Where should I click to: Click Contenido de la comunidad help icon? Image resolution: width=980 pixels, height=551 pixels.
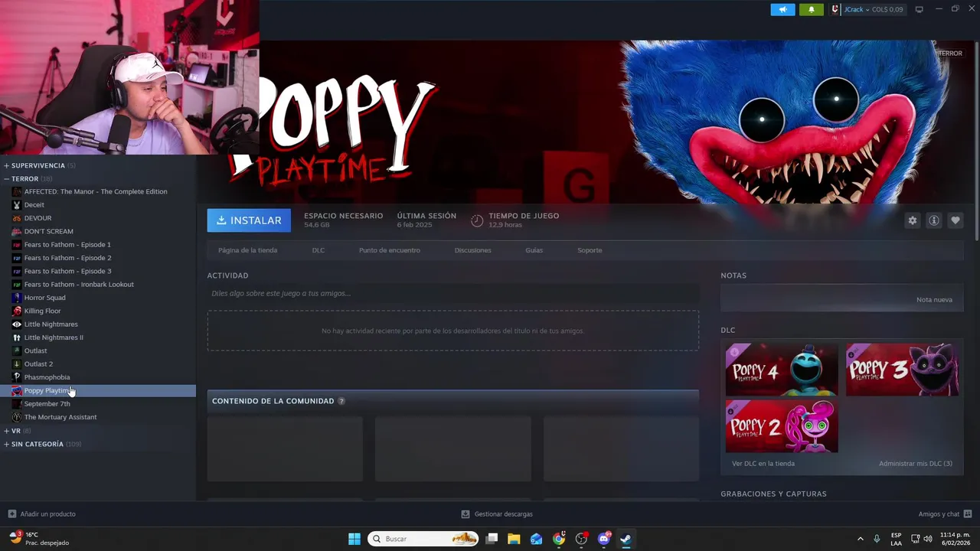341,401
